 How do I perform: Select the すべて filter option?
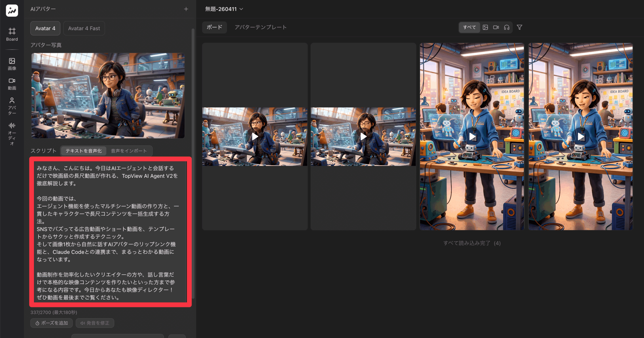(x=469, y=27)
